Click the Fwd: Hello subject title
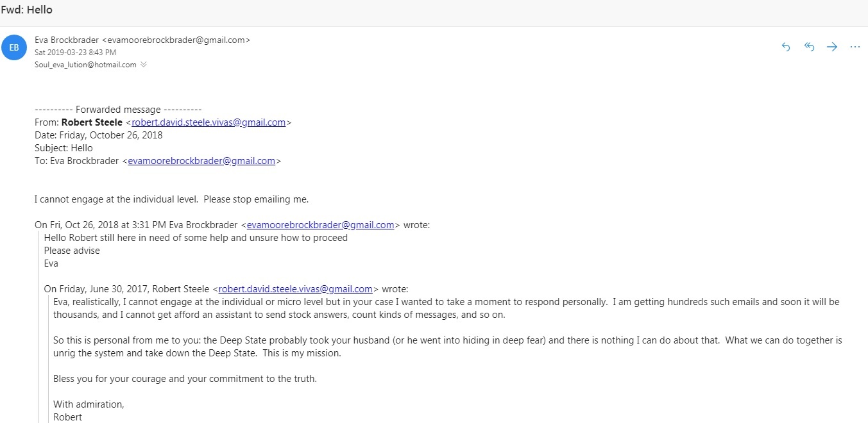 (x=27, y=10)
